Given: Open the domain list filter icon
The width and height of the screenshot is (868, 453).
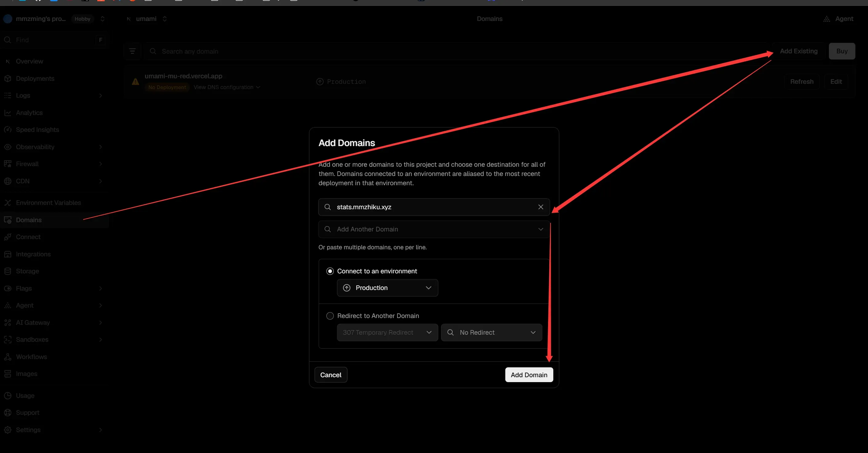Looking at the screenshot, I should tap(132, 51).
